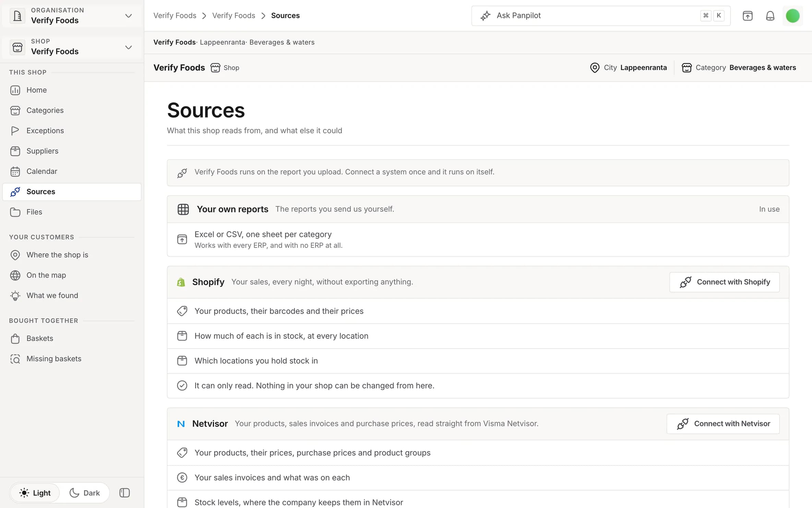Click "Excel or CSV, one sheet per category"
The width and height of the screenshot is (812, 508).
point(263,234)
